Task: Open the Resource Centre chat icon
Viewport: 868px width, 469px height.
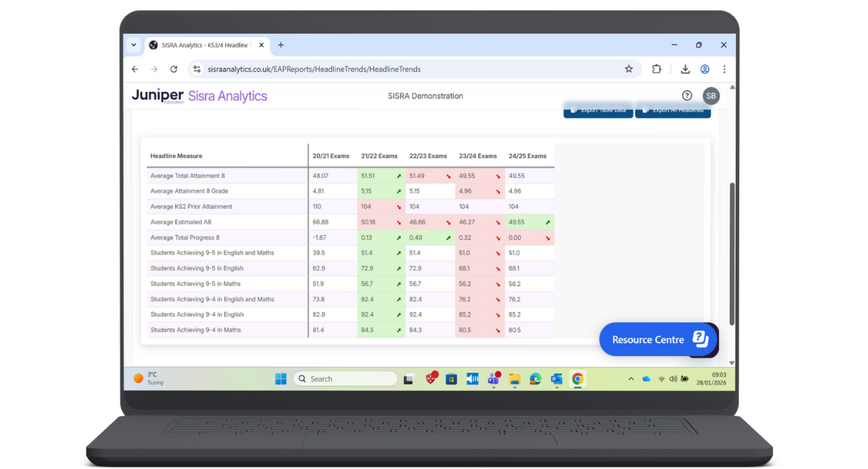Action: coord(701,339)
